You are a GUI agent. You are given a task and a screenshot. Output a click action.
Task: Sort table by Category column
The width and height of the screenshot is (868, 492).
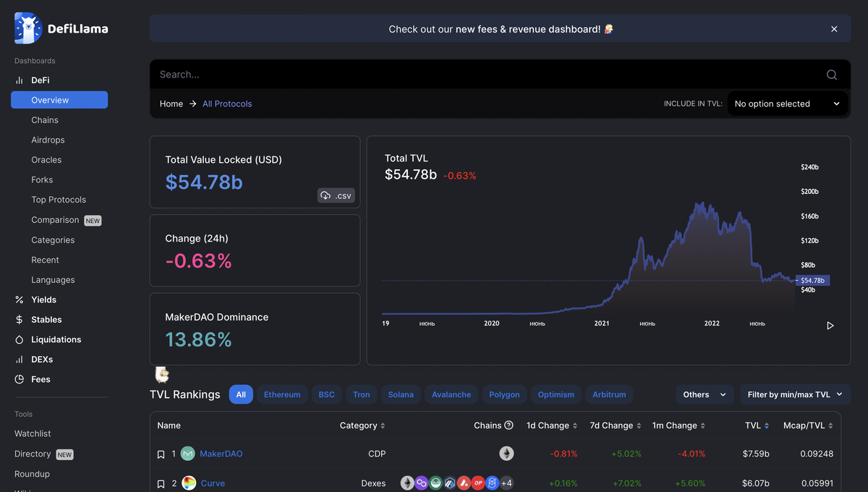pyautogui.click(x=362, y=425)
